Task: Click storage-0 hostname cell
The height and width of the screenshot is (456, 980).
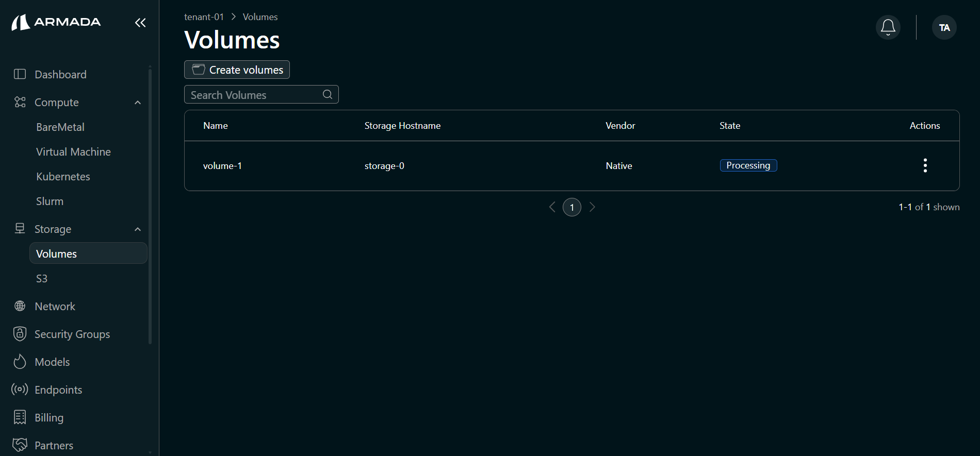Action: coord(384,165)
